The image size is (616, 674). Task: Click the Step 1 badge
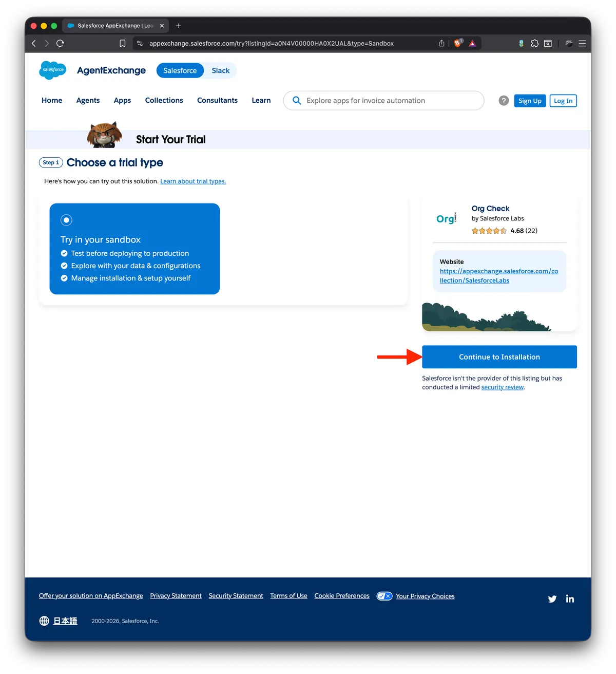coord(51,162)
